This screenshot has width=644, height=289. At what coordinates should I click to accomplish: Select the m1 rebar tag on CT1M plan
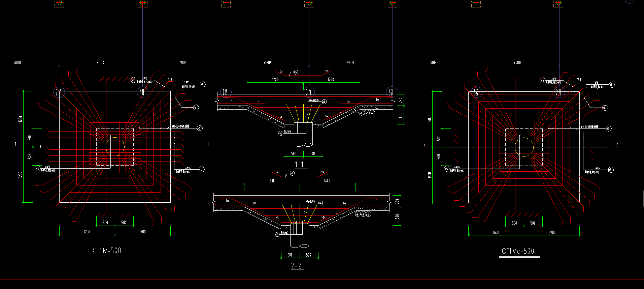(x=202, y=84)
